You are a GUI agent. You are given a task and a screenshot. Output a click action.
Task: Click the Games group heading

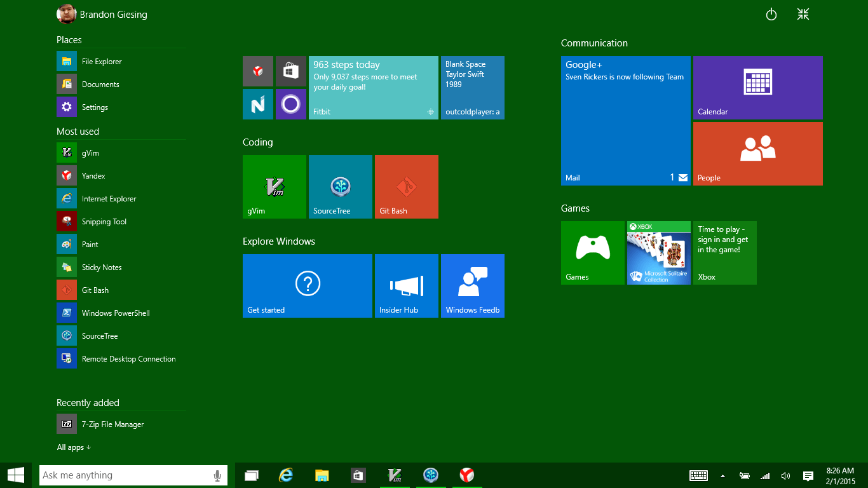click(575, 208)
